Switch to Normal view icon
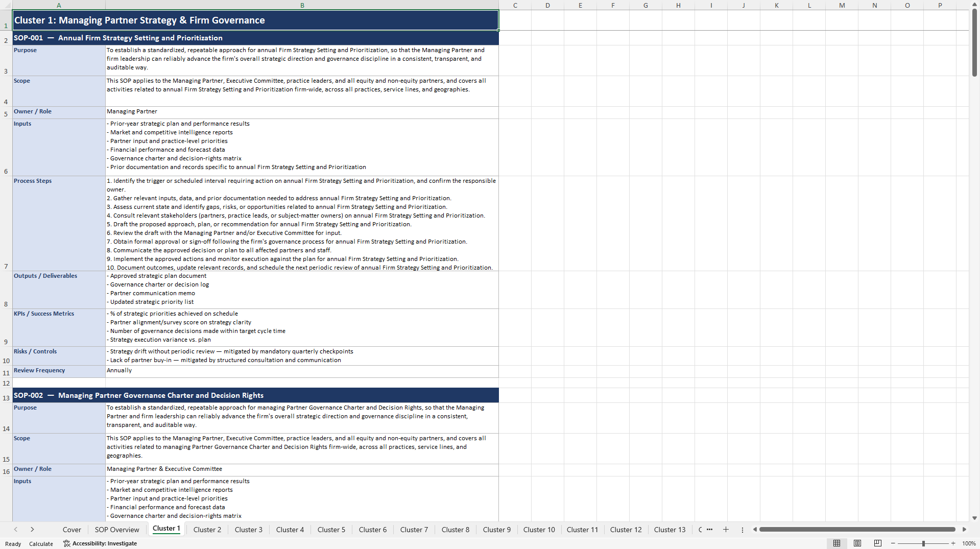Screen dimensions: 980x549 point(836,543)
